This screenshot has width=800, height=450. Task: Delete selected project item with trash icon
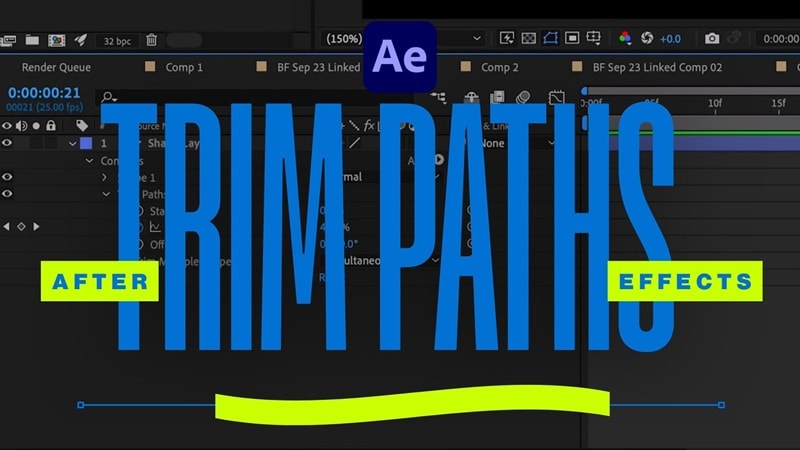click(x=152, y=40)
